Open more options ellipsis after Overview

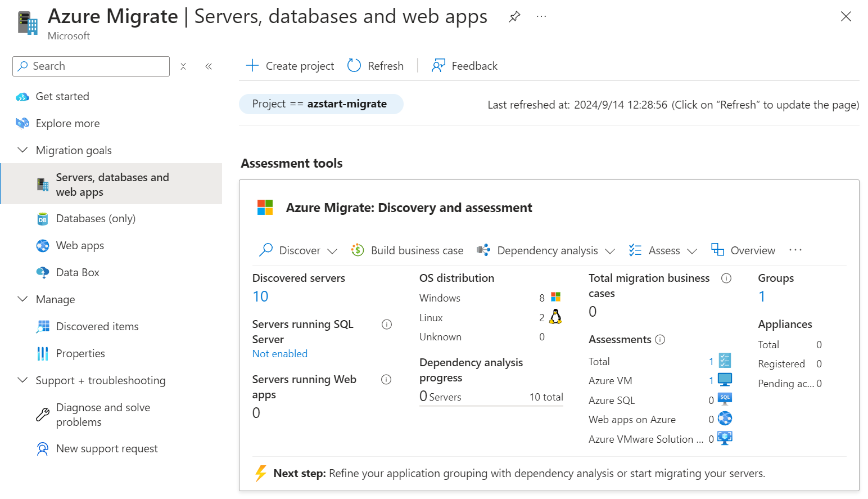click(795, 250)
